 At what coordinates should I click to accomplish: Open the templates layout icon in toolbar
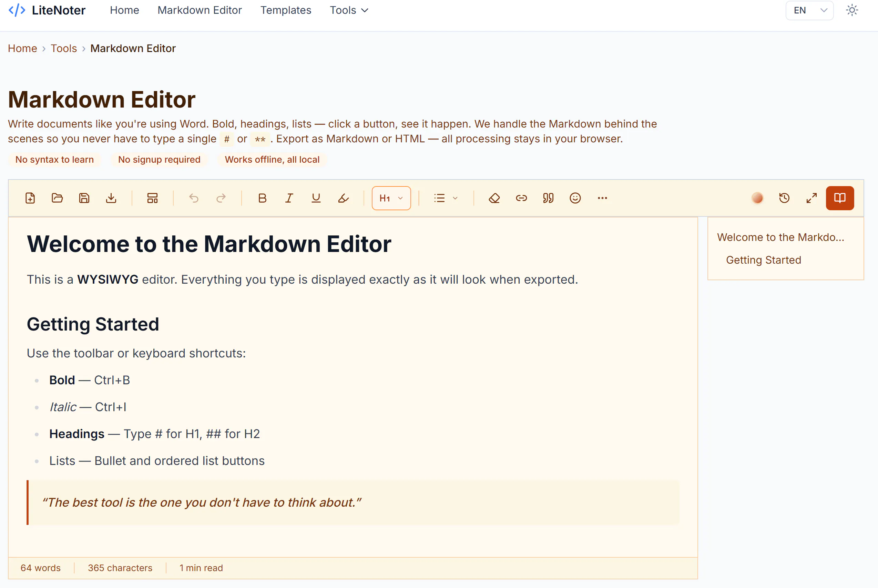152,198
